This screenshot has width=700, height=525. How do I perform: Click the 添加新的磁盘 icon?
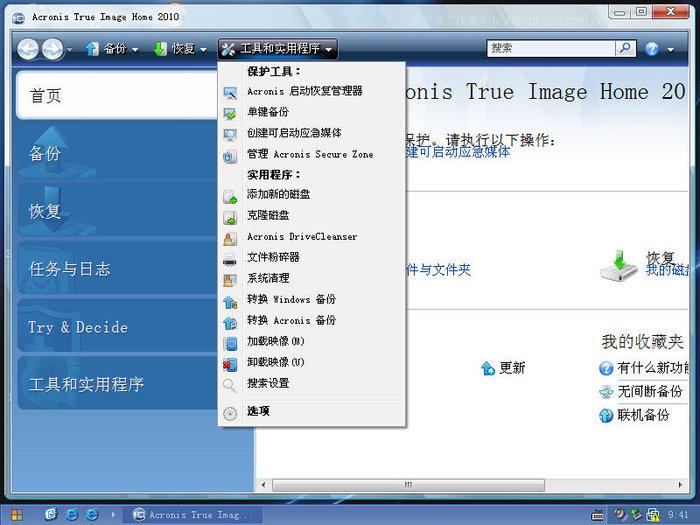coord(230,197)
